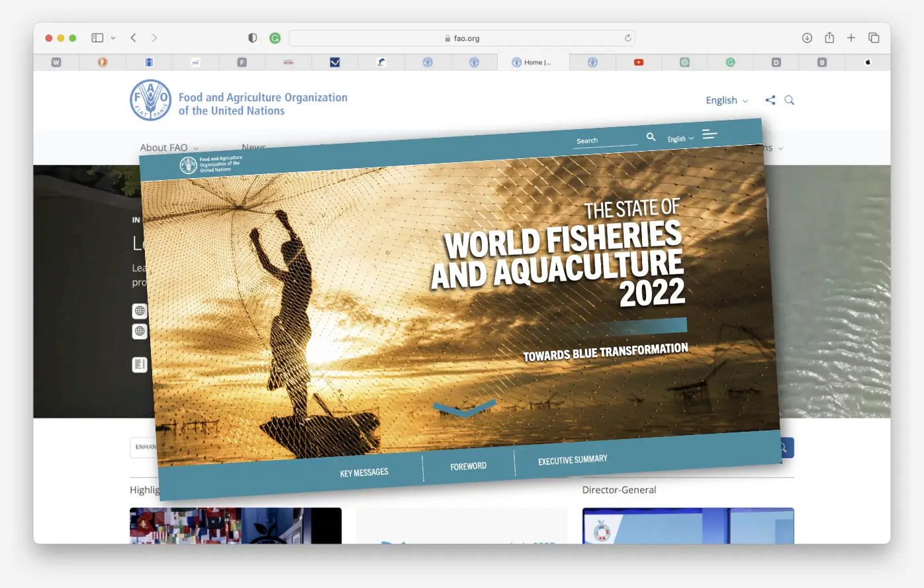Screen dimensions: 924x588
Task: Open a new tab with the plus button
Action: pyautogui.click(x=851, y=38)
